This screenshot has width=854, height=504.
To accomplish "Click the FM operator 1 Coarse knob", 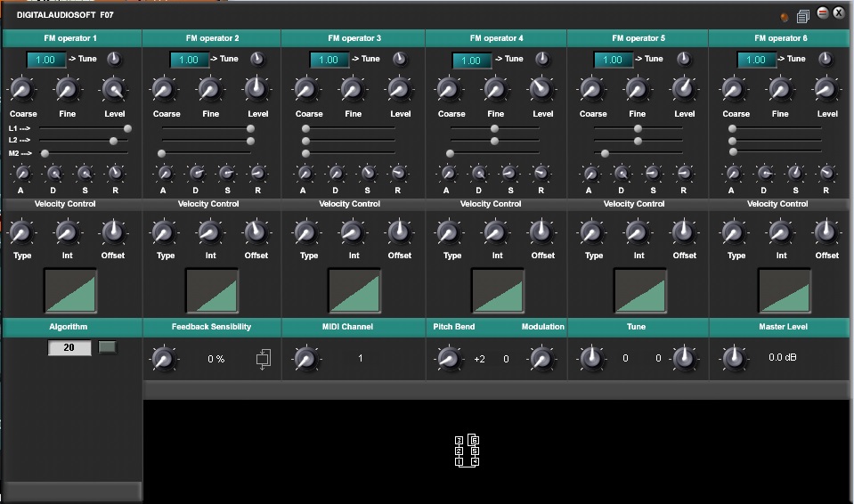I will (22, 89).
